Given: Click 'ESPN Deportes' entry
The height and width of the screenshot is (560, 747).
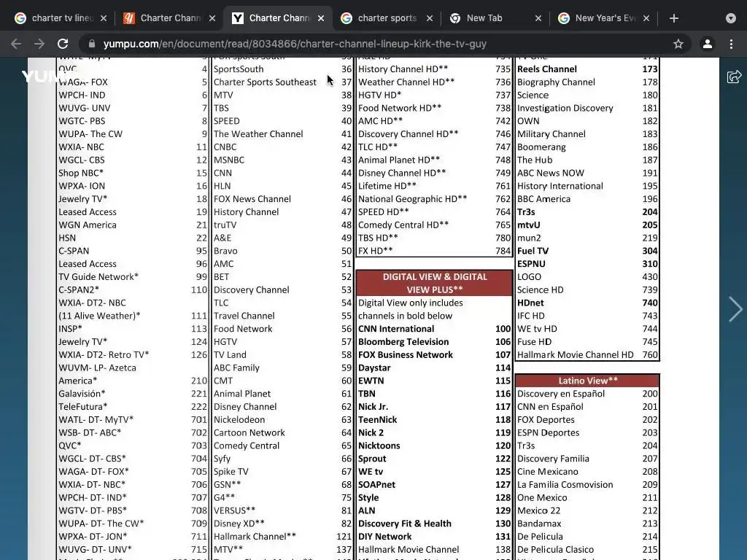Looking at the screenshot, I should 548,432.
